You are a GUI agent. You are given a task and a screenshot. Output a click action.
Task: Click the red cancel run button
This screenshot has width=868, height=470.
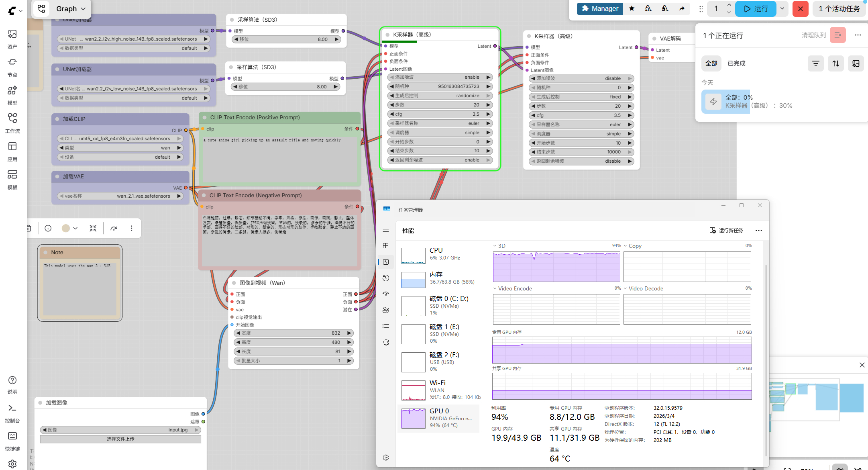pyautogui.click(x=800, y=9)
